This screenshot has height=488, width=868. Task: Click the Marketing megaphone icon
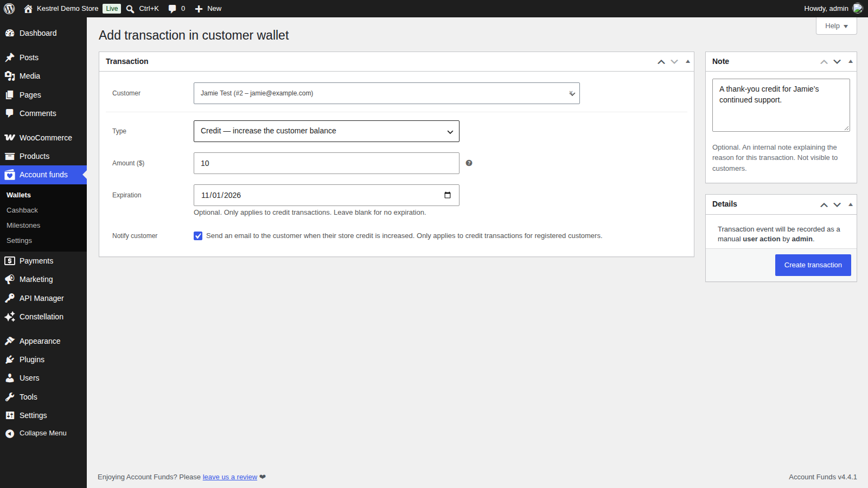point(10,279)
